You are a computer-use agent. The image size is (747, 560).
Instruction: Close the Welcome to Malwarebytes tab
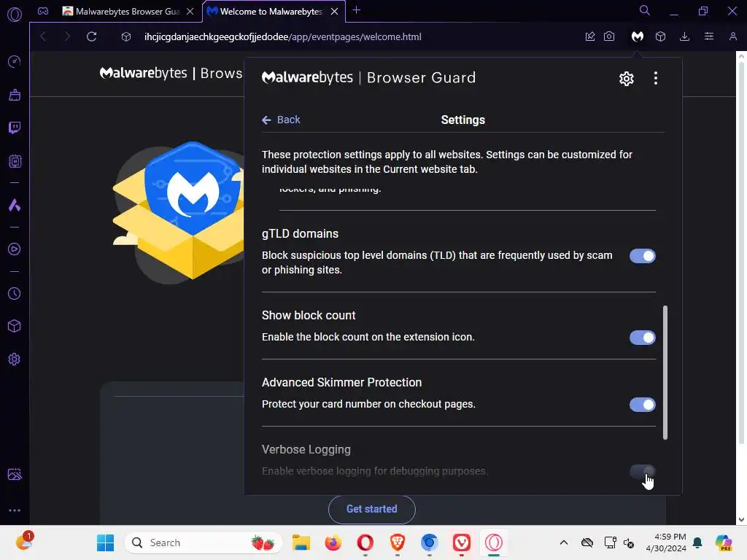334,12
